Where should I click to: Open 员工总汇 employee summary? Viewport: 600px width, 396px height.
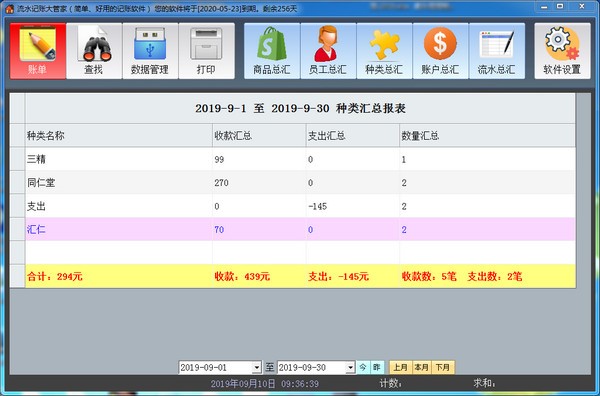(328, 51)
